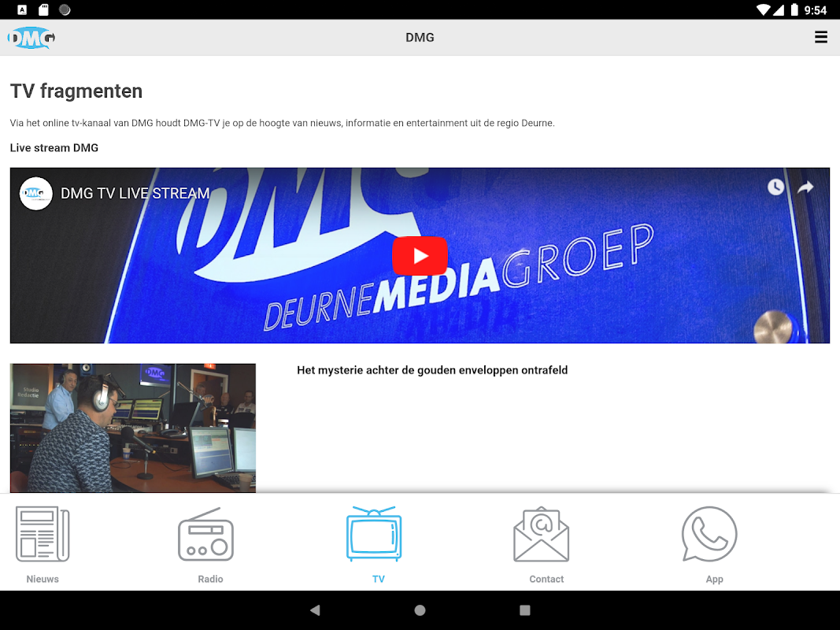Screen dimensions: 840x630
Task: Open video title DMG TV LIVE STREAM
Action: (135, 194)
